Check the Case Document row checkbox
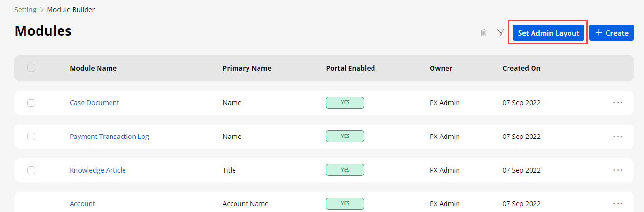The width and height of the screenshot is (644, 212). coord(31,103)
